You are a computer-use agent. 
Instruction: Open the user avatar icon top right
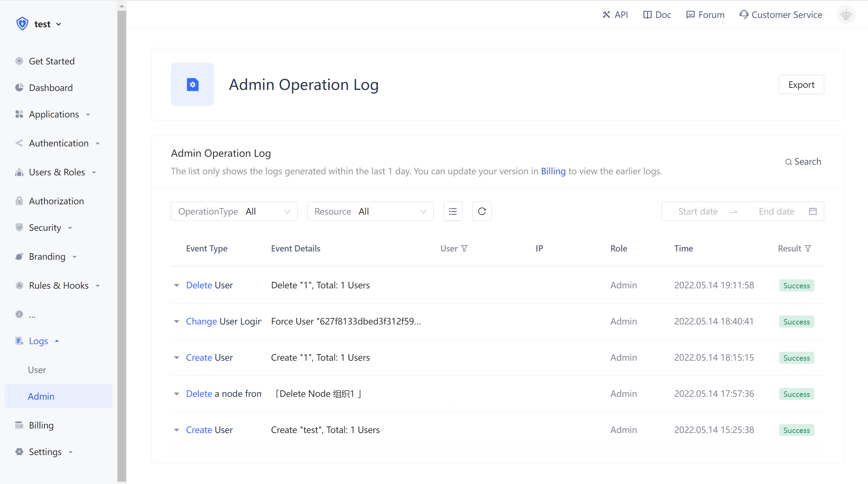click(x=846, y=14)
